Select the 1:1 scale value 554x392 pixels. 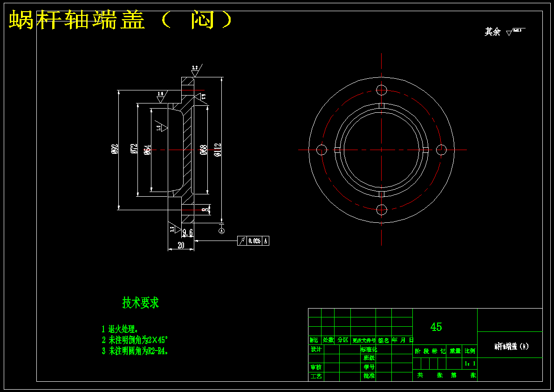(x=470, y=364)
